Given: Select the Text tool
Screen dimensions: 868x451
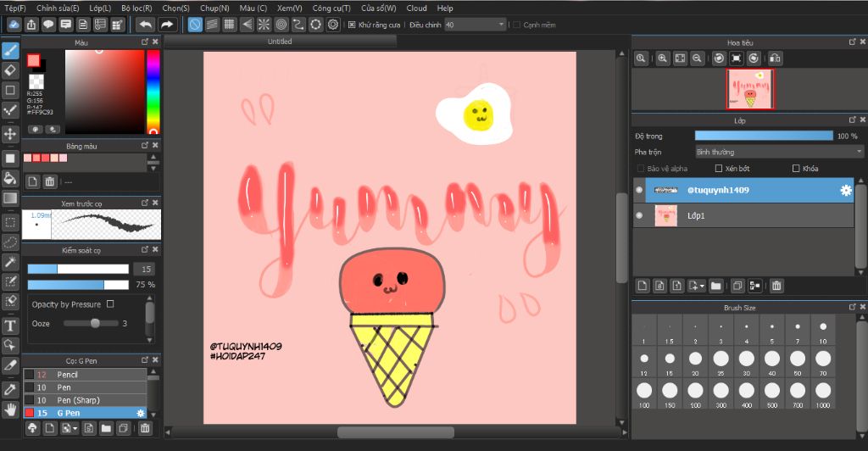Looking at the screenshot, I should 10,326.
